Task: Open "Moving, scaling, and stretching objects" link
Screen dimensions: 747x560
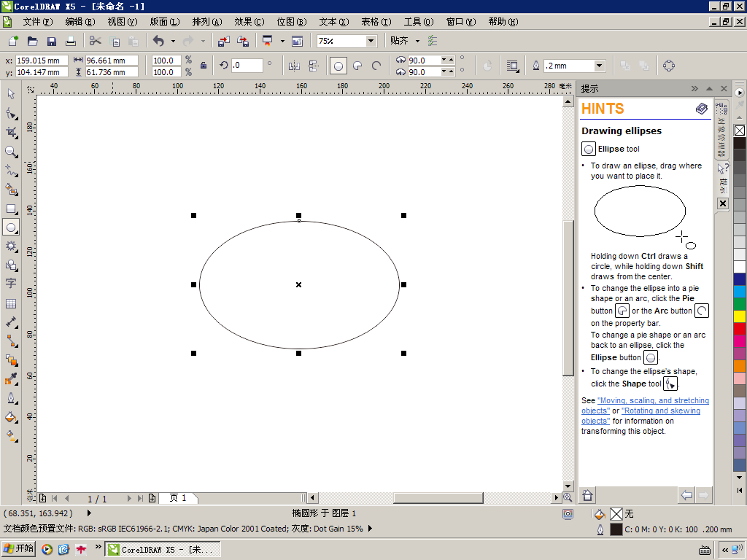Action: (x=652, y=401)
